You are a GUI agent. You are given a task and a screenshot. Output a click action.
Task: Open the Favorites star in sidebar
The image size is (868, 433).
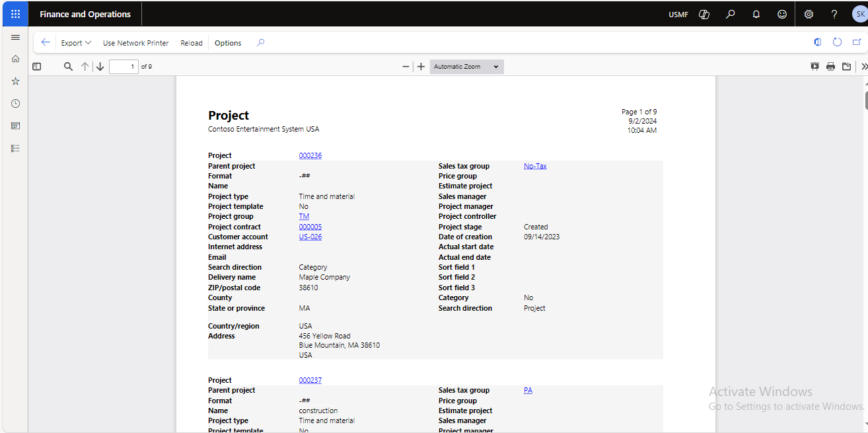coord(15,81)
